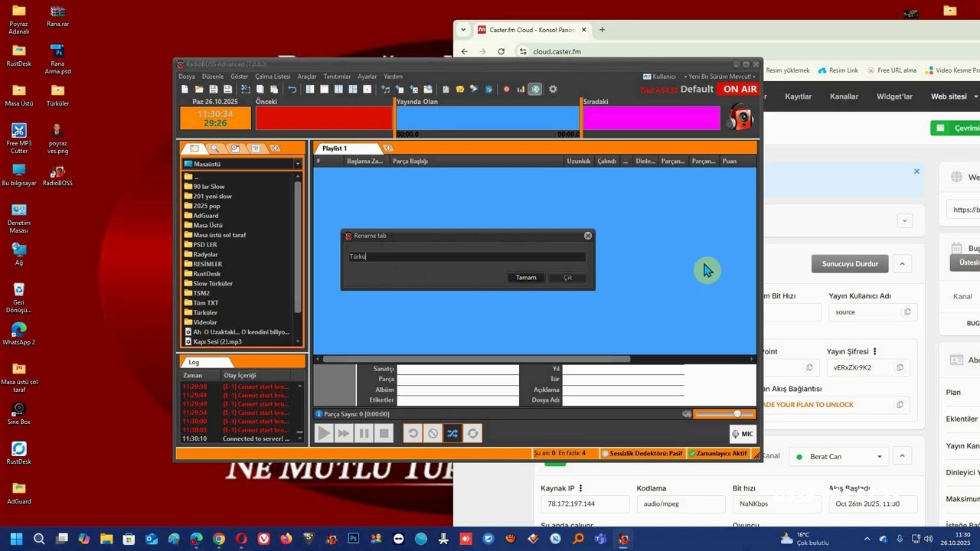
Task: Open RadioBOSS desktop shortcut icon
Action: tap(57, 175)
